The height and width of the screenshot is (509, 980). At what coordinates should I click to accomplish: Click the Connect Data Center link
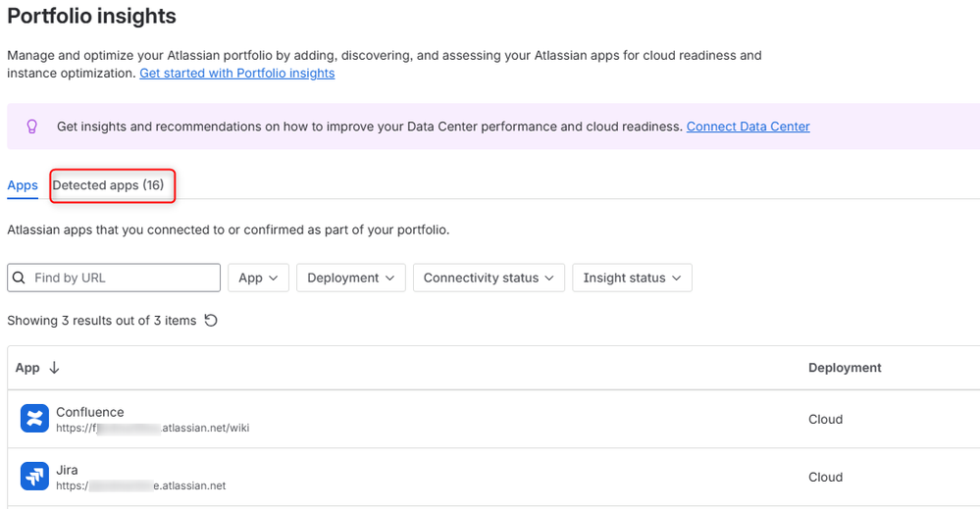(748, 127)
